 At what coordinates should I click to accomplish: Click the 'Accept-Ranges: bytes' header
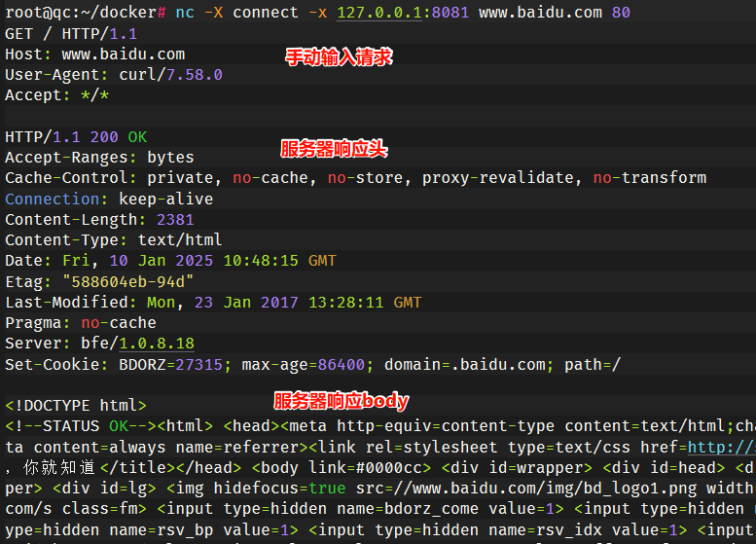[x=99, y=158]
